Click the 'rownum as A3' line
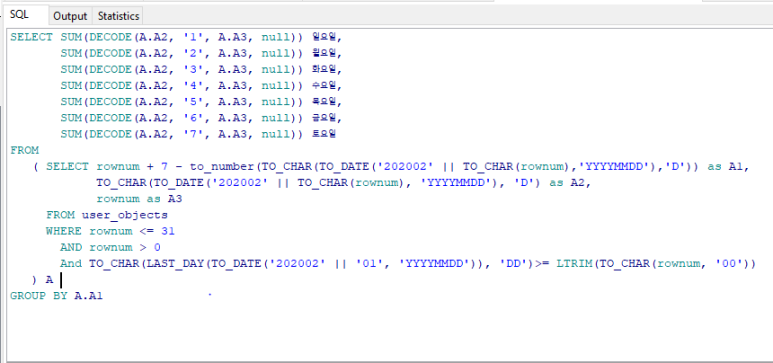The height and width of the screenshot is (363, 773). (x=140, y=199)
